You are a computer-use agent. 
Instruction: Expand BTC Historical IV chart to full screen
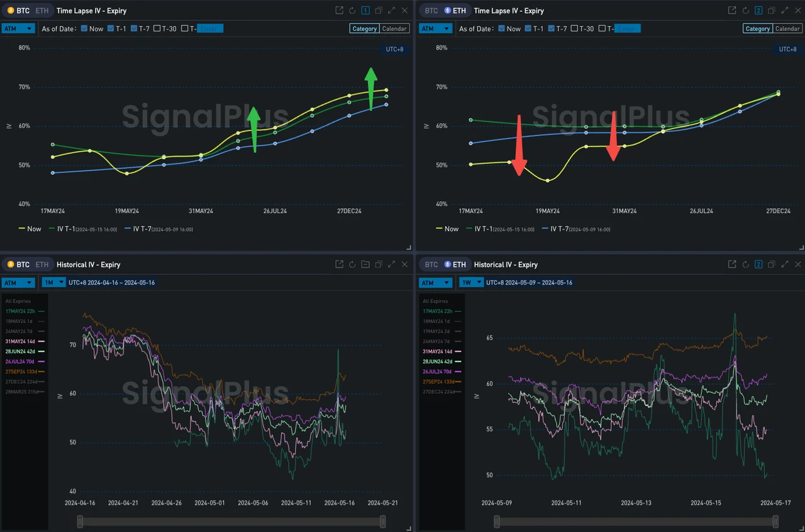391,264
